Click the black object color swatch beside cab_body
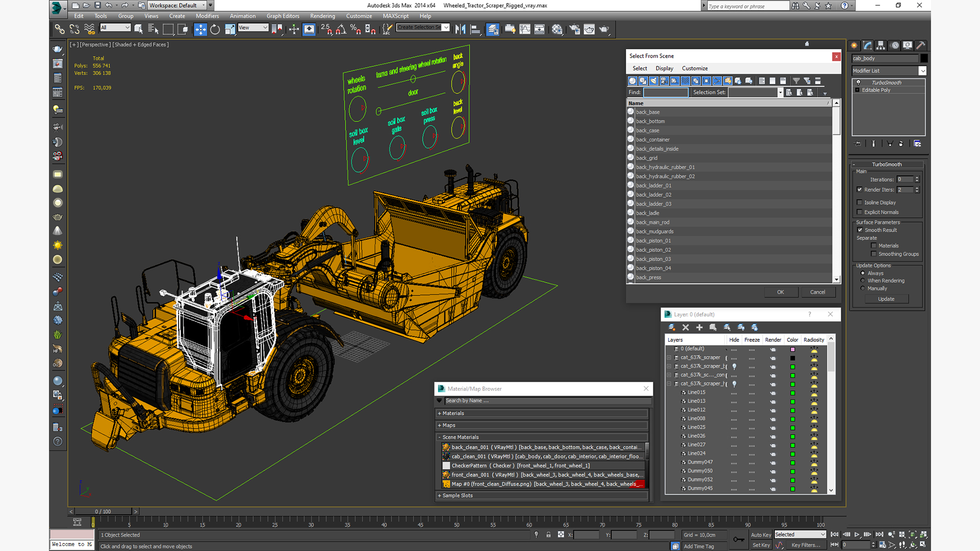 [924, 58]
